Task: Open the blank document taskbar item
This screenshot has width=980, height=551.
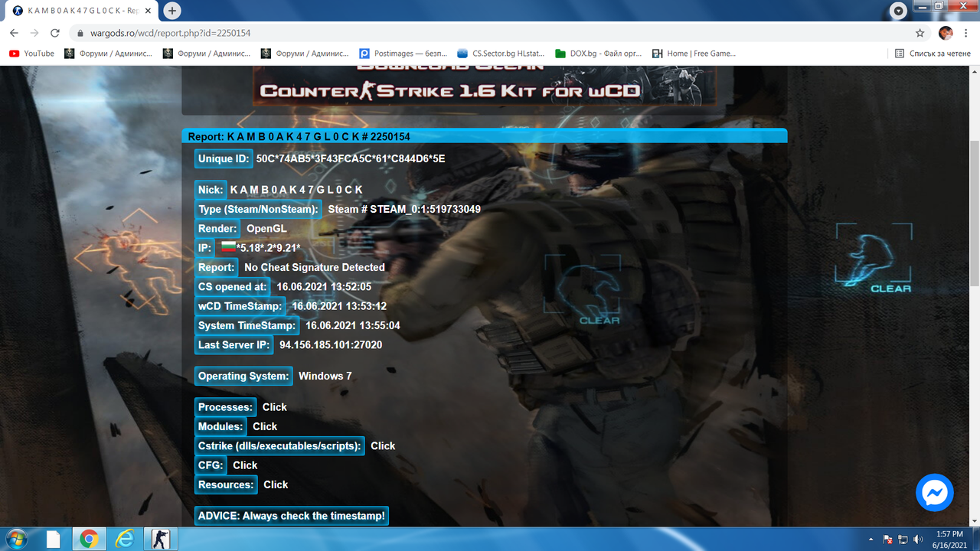Action: click(x=53, y=539)
